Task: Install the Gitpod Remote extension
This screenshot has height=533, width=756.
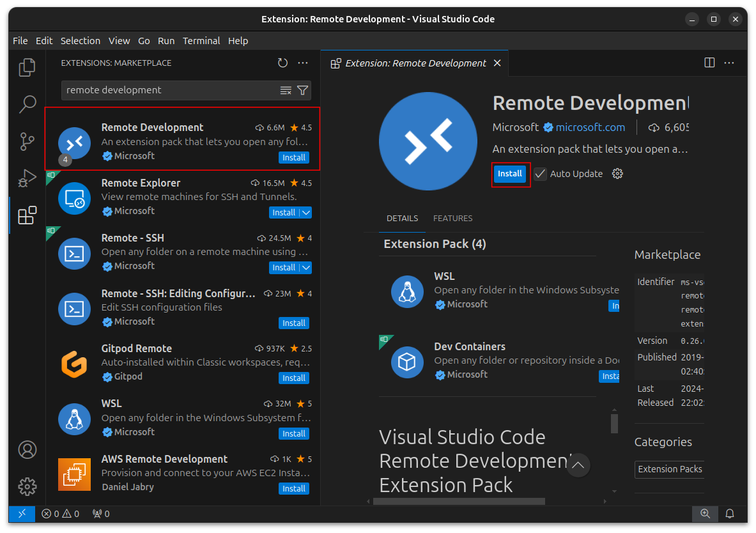Action: [293, 378]
